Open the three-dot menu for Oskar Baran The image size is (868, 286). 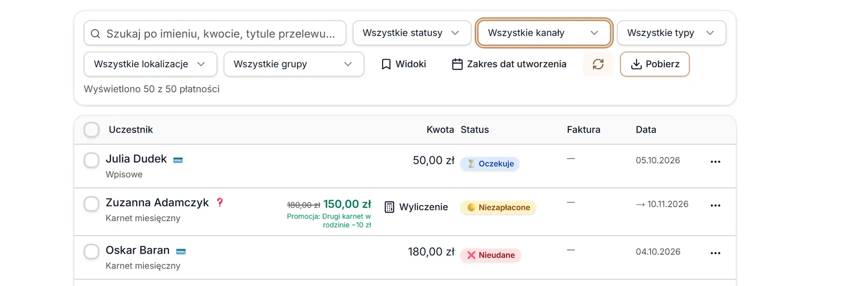point(716,253)
